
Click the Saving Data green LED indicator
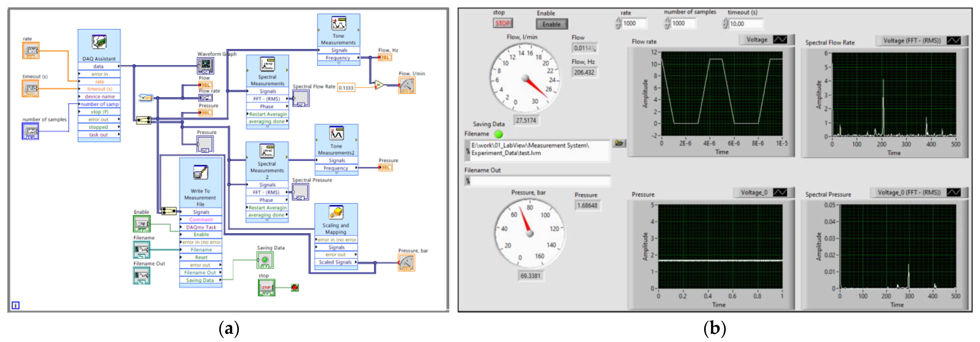pos(498,134)
